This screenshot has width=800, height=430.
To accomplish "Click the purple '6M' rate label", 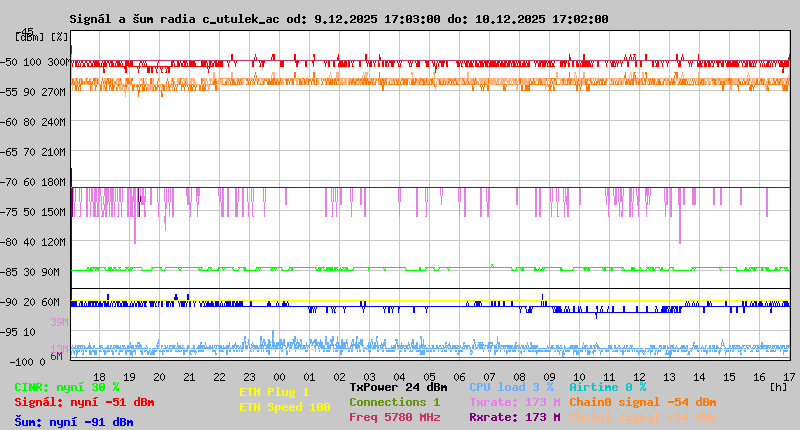I will (56, 356).
